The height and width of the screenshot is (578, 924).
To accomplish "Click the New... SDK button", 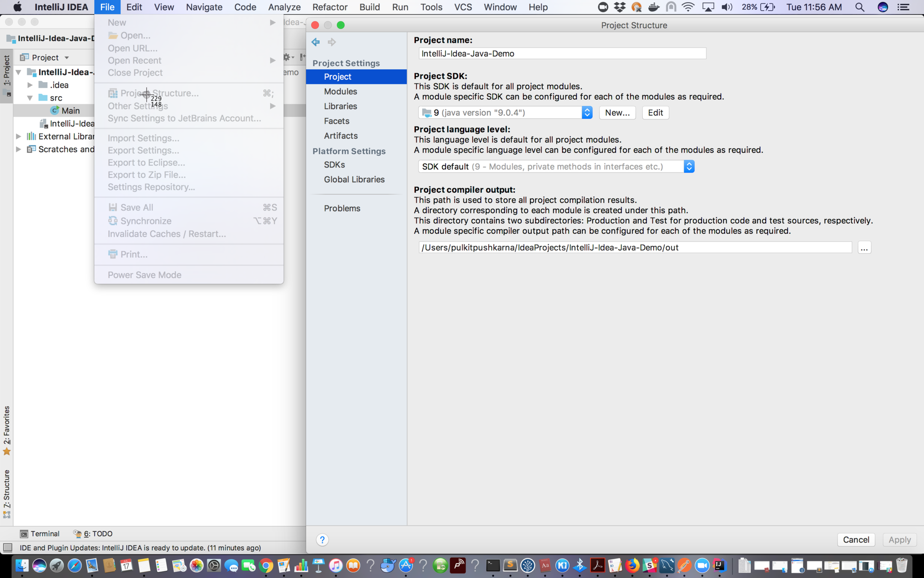I will [617, 113].
